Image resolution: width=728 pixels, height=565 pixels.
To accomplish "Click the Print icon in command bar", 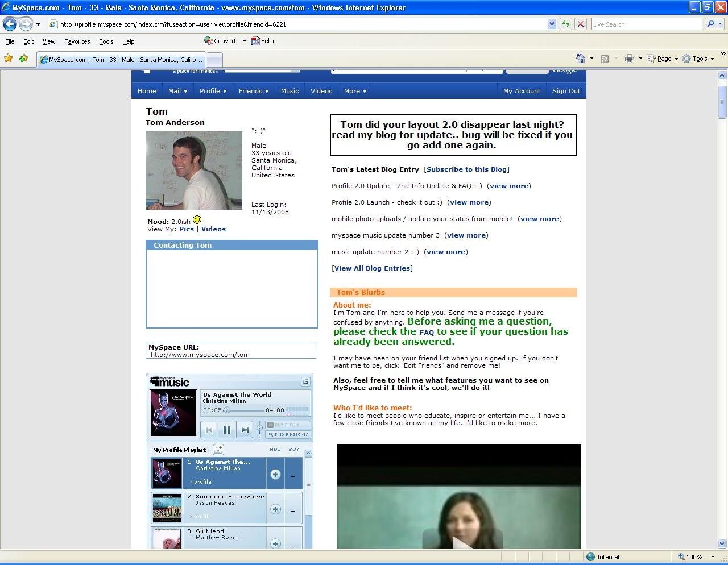I will point(629,59).
